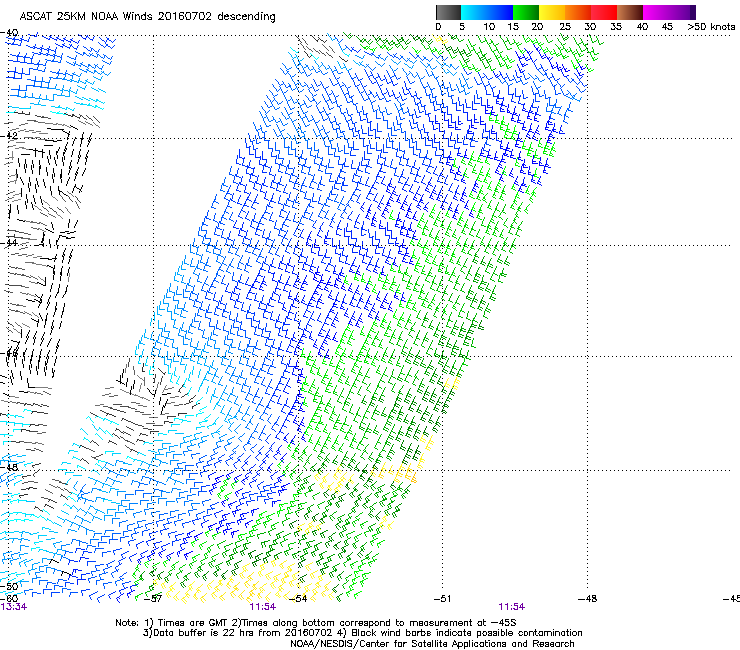Screen dimensions: 740x650
Task: Click the '-51' longitude axis label
Action: click(442, 599)
